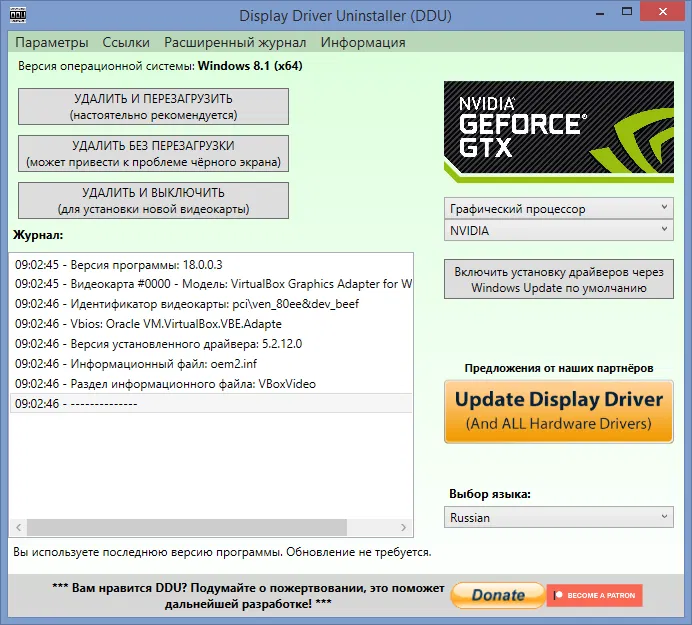Maximize the DDU window
The image size is (692, 625).
coord(627,12)
